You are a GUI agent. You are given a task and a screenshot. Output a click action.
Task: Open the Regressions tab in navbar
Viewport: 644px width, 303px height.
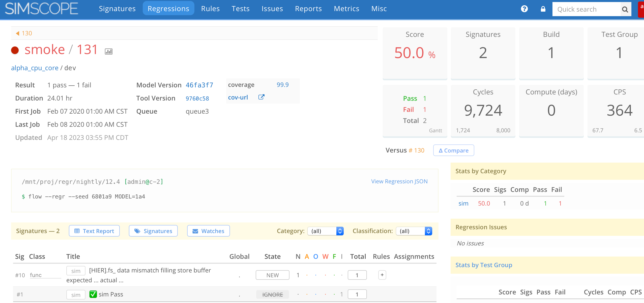tap(168, 8)
